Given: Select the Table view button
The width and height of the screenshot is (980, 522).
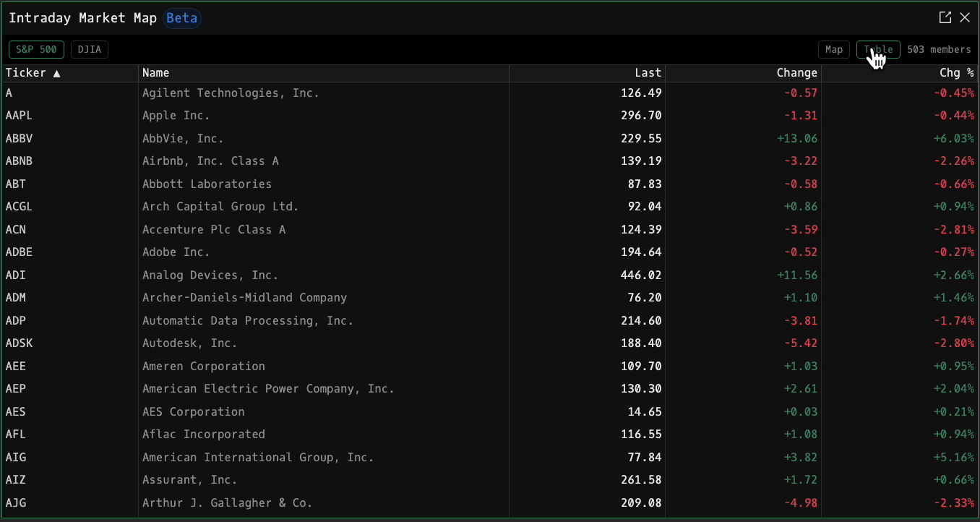Looking at the screenshot, I should [x=878, y=50].
